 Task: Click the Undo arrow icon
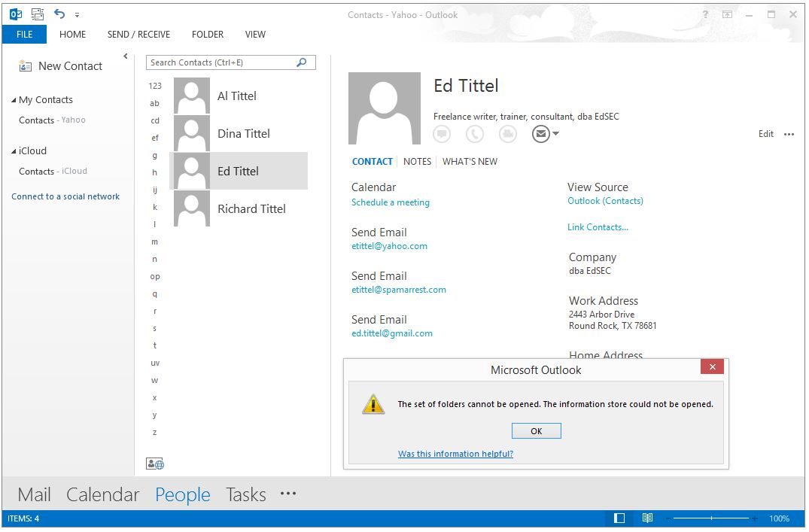pyautogui.click(x=59, y=14)
